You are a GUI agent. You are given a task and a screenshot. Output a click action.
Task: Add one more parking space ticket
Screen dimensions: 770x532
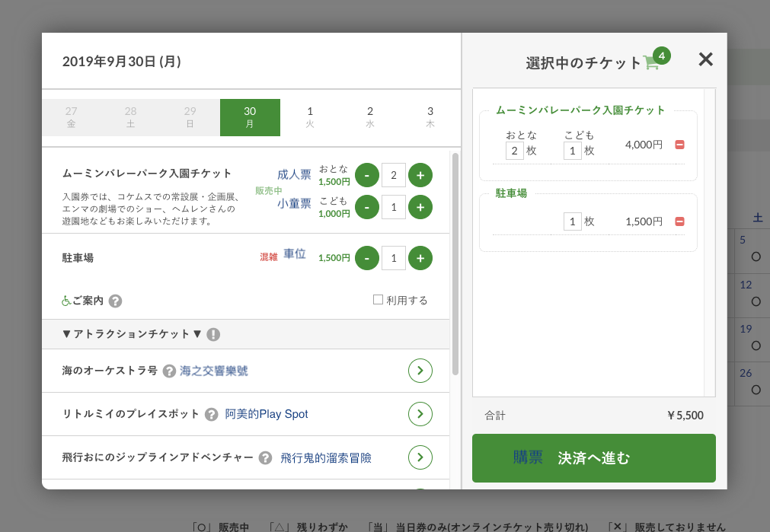[420, 258]
